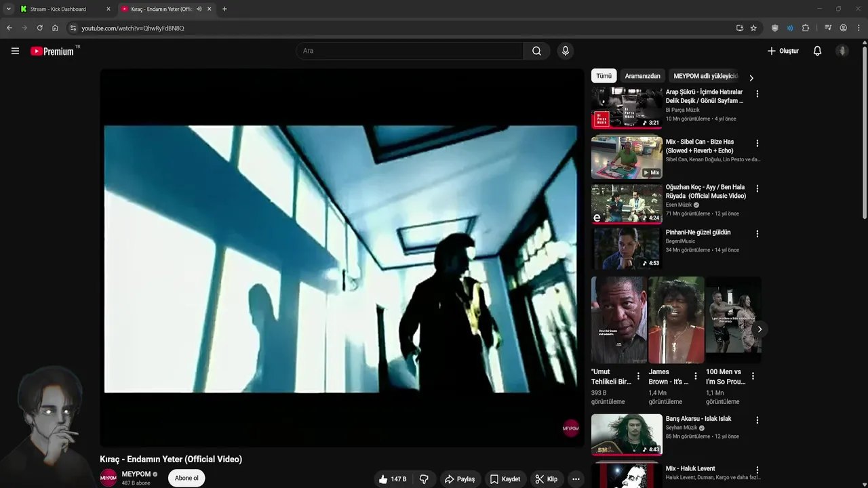Click the Ara search input field
868x488 pixels.
tap(410, 51)
